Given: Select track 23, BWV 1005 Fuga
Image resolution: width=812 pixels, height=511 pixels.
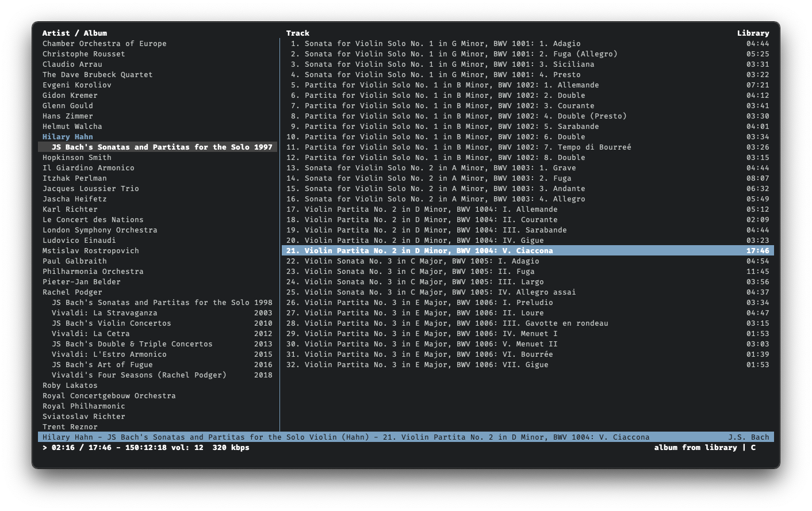Looking at the screenshot, I should pyautogui.click(x=527, y=272).
